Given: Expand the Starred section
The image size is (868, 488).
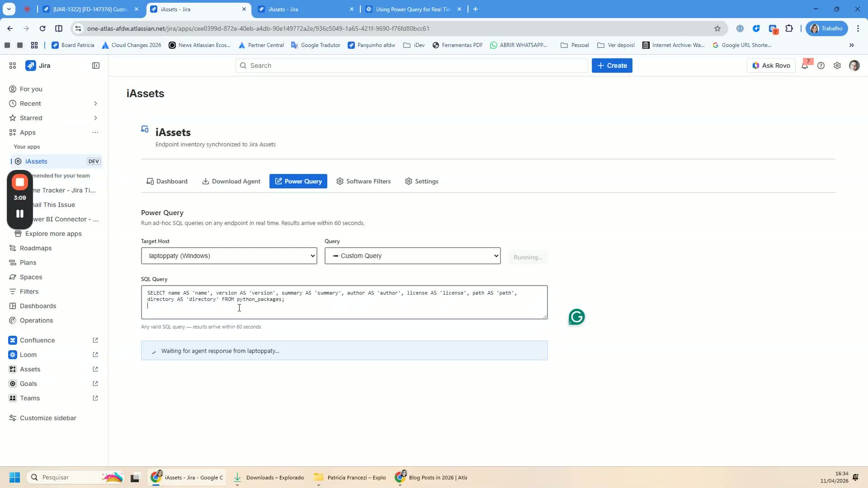Looking at the screenshot, I should pyautogui.click(x=95, y=118).
